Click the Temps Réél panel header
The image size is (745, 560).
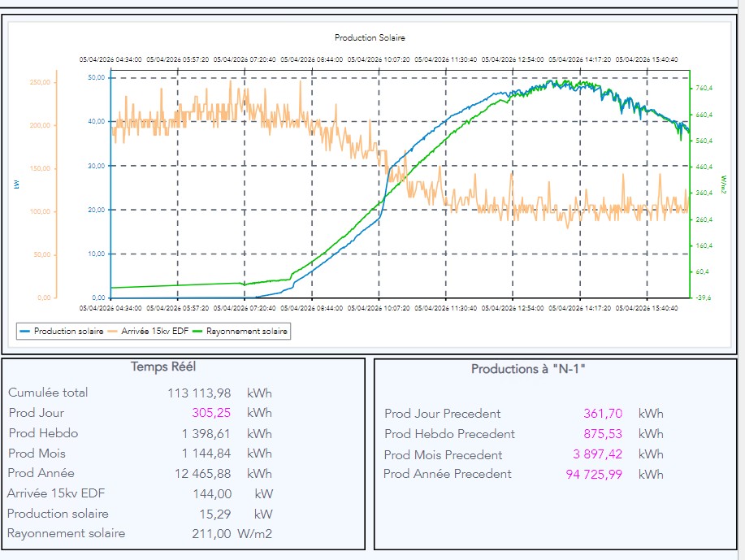coord(163,367)
